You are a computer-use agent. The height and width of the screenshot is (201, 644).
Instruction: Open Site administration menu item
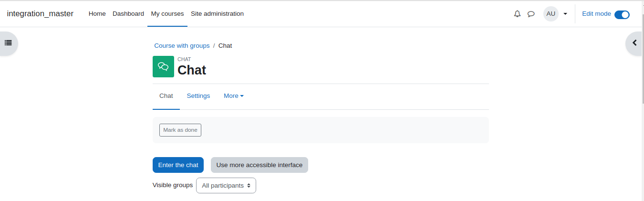(217, 14)
